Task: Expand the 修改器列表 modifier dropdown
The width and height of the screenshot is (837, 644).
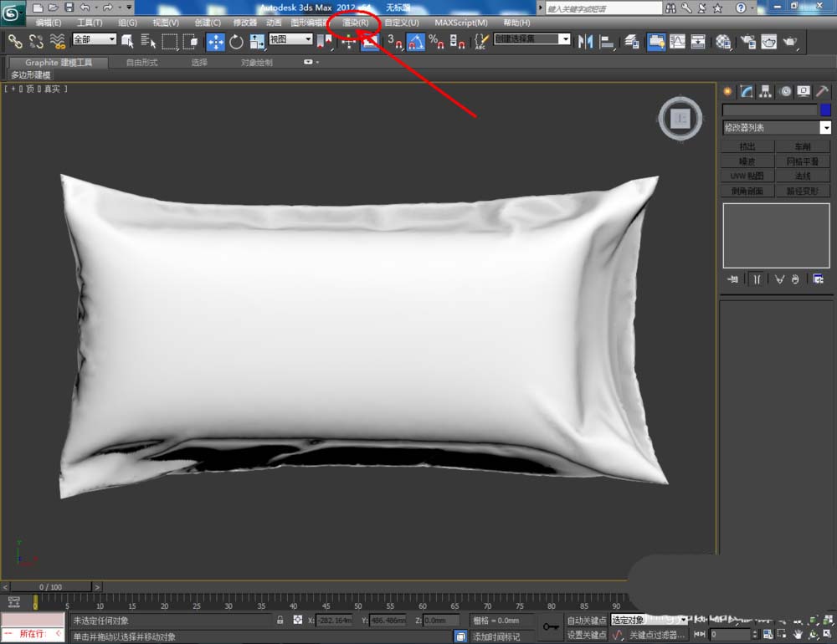Action: (825, 128)
